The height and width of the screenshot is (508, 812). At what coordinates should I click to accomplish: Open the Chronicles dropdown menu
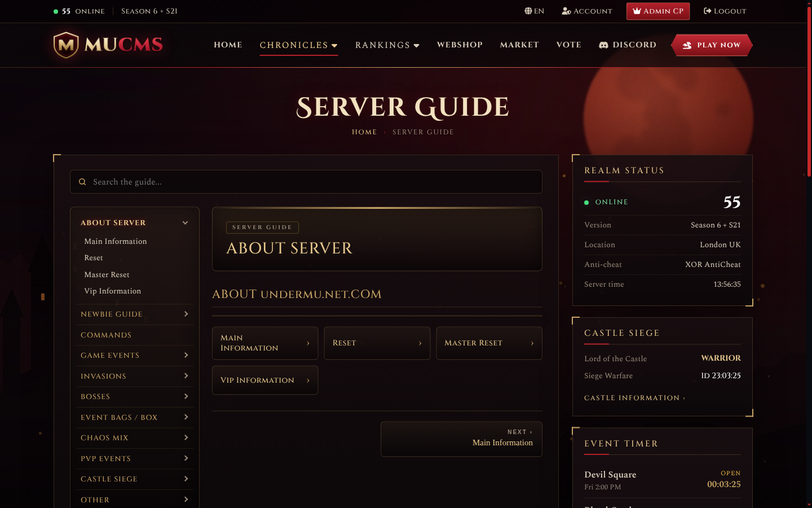298,45
